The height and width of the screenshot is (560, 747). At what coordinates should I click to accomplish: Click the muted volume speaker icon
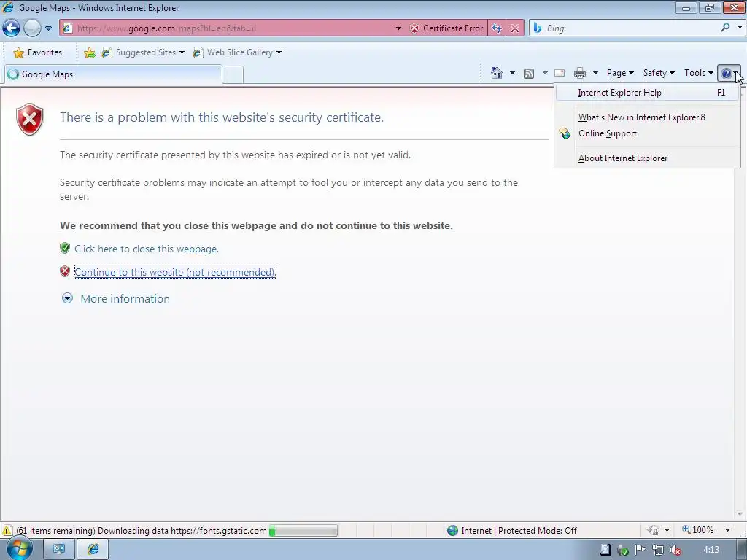(x=675, y=551)
